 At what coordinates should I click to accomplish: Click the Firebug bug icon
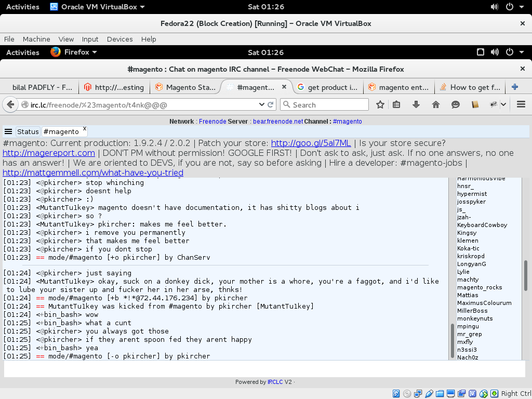(494, 104)
